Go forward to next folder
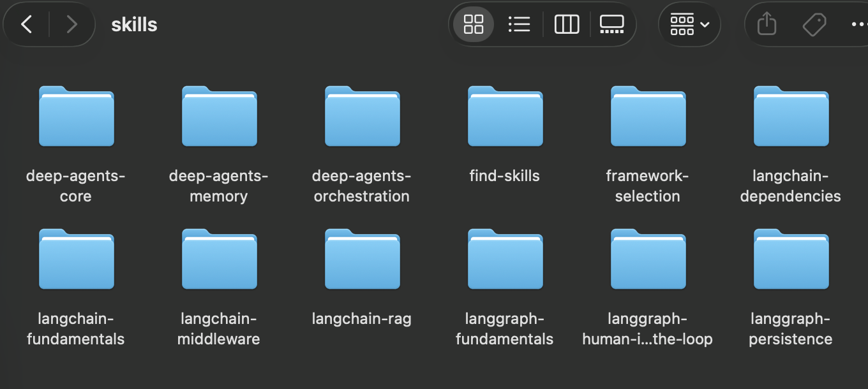Viewport: 868px width, 389px height. (71, 25)
